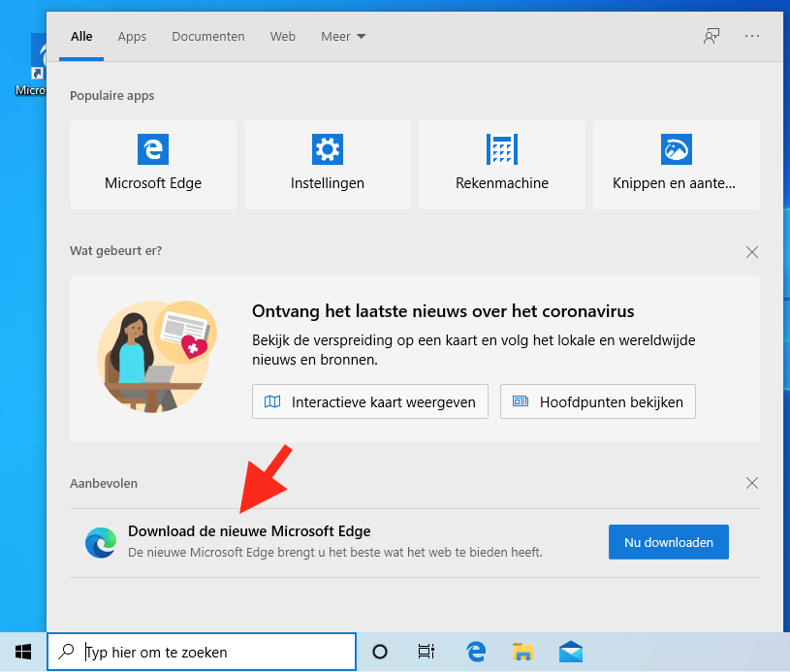Screen dimensions: 790x672
Task: Open the Mail app on taskbar
Action: [x=571, y=652]
